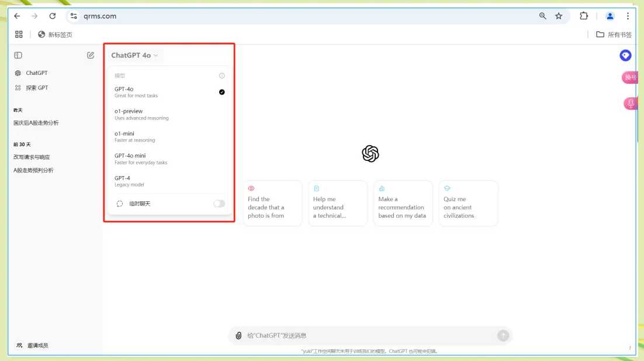
Task: Open 探索 GPT in the sidebar
Action: tap(31, 88)
